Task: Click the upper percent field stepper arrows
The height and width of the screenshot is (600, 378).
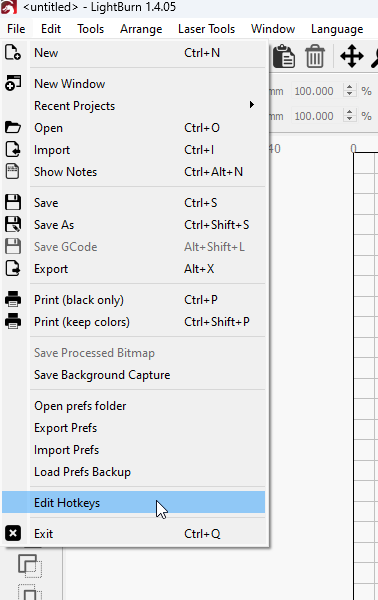Action: (349, 91)
